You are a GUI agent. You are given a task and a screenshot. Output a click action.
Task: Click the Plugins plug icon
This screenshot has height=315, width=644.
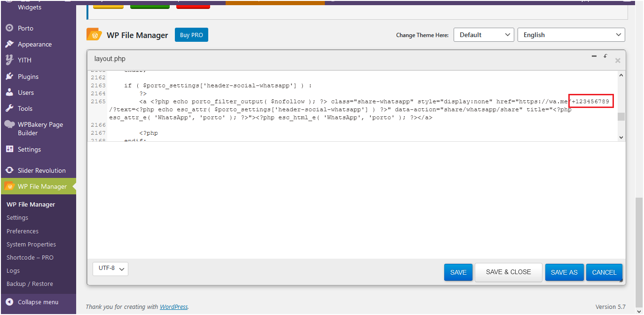click(9, 77)
